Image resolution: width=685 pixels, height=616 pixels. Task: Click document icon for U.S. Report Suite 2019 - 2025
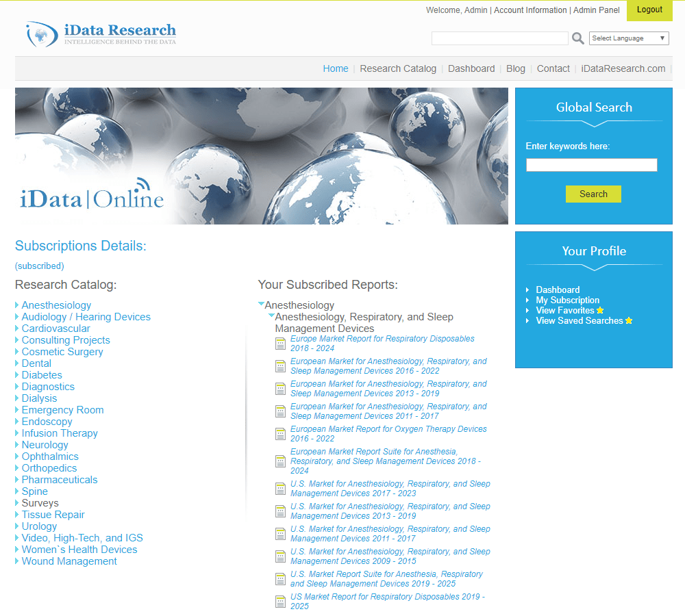280,579
